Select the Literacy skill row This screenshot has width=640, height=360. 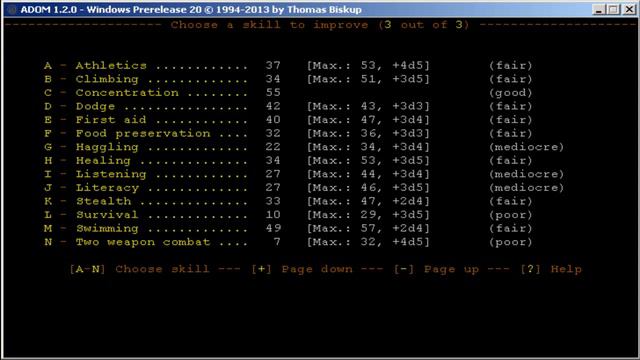tap(304, 187)
